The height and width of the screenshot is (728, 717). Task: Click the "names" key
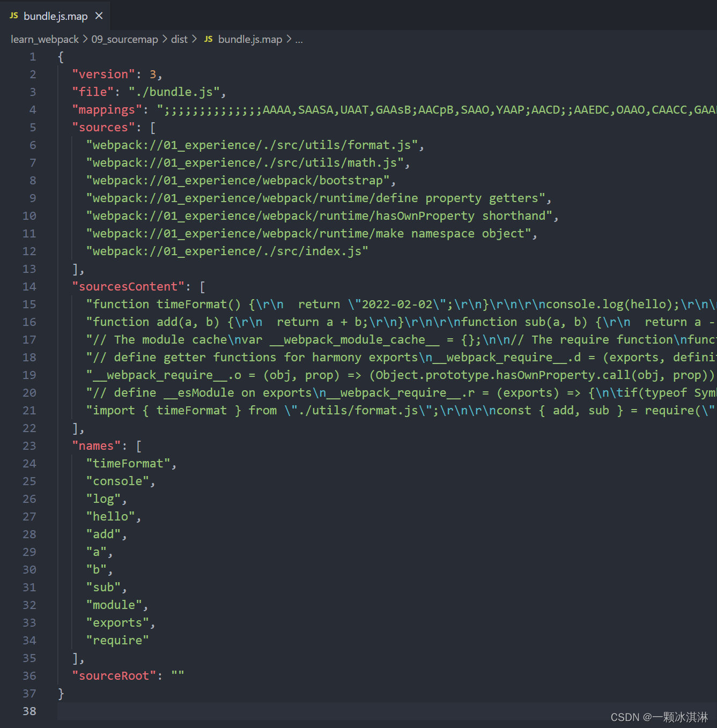point(97,446)
